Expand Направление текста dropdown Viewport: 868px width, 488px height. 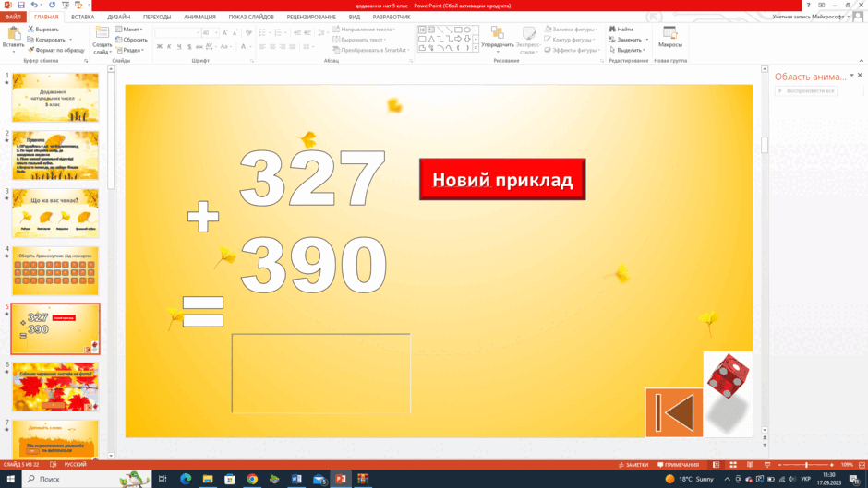(364, 29)
